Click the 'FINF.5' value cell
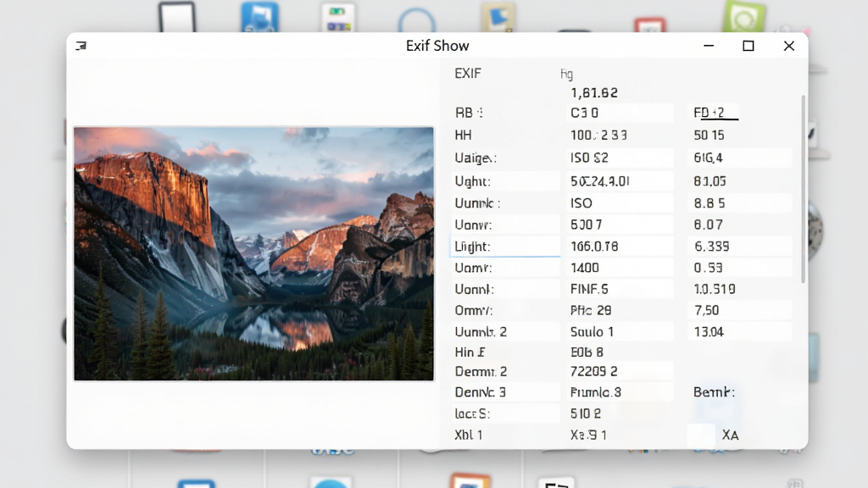The height and width of the screenshot is (488, 868). (x=620, y=290)
